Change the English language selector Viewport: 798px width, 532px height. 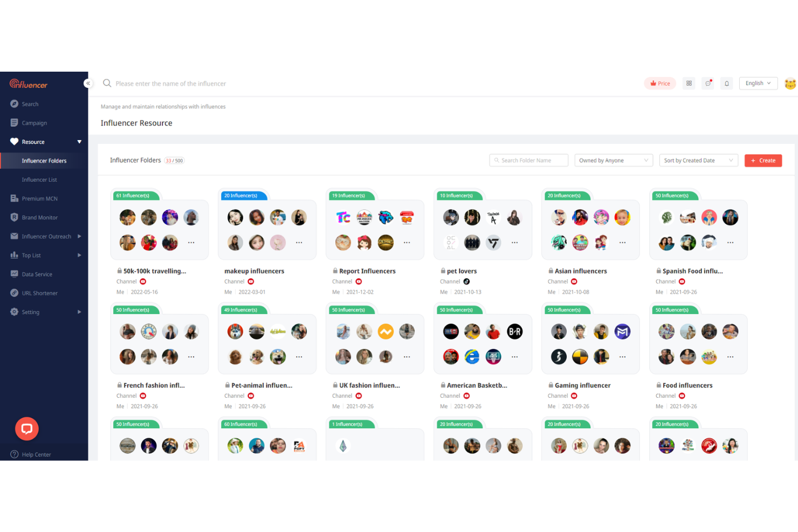758,83
